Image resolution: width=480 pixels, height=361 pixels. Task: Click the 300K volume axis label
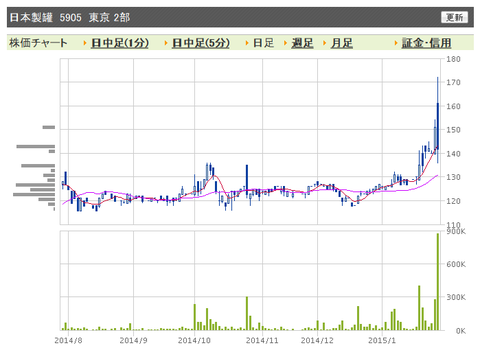click(456, 297)
